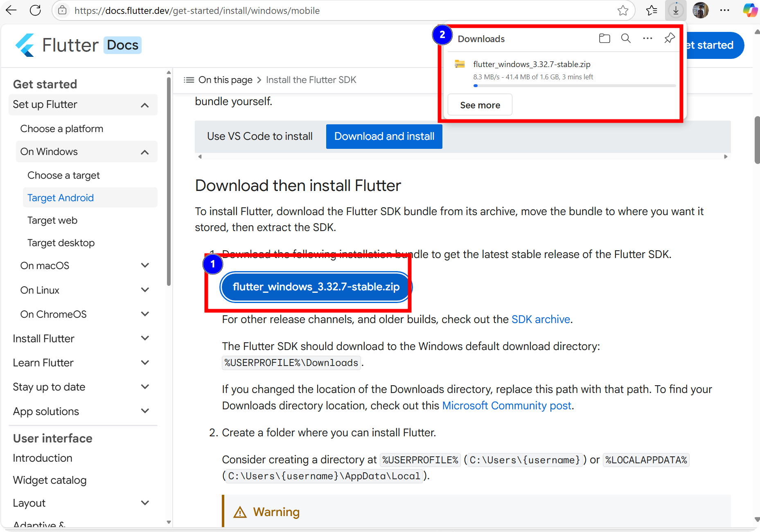Bookmark this page with the star icon
The width and height of the screenshot is (760, 532).
click(x=623, y=11)
